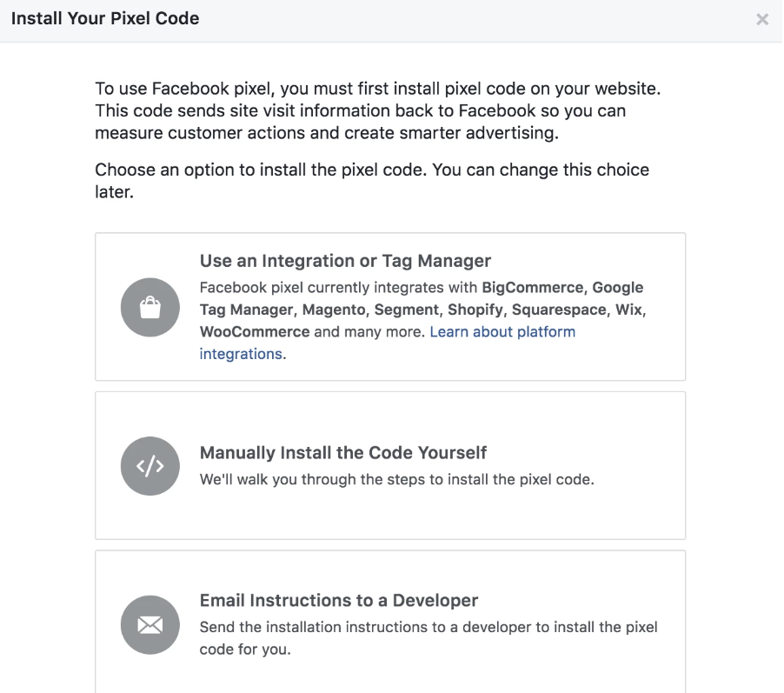Screen dimensions: 784x693
Task: Click the bold Squarespace platform name
Action: point(559,310)
